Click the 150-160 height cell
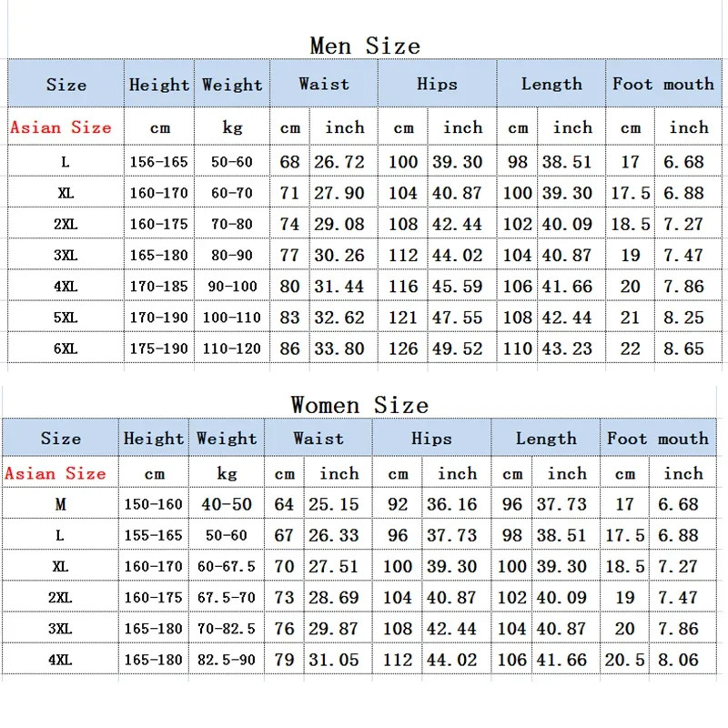728x728 pixels. (153, 504)
